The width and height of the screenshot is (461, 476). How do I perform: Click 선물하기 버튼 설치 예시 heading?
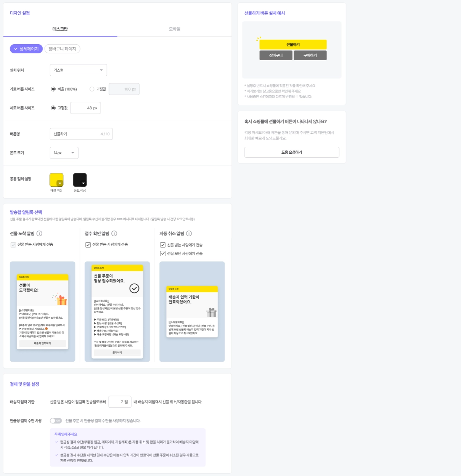coord(265,13)
